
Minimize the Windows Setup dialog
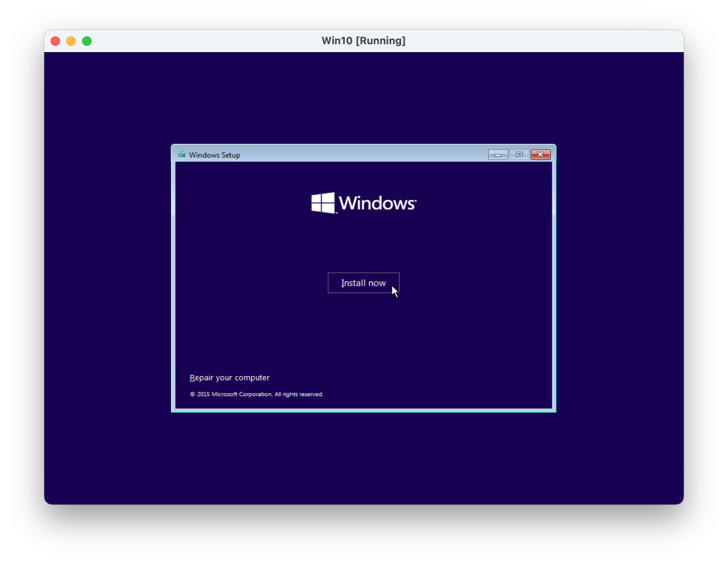point(498,154)
